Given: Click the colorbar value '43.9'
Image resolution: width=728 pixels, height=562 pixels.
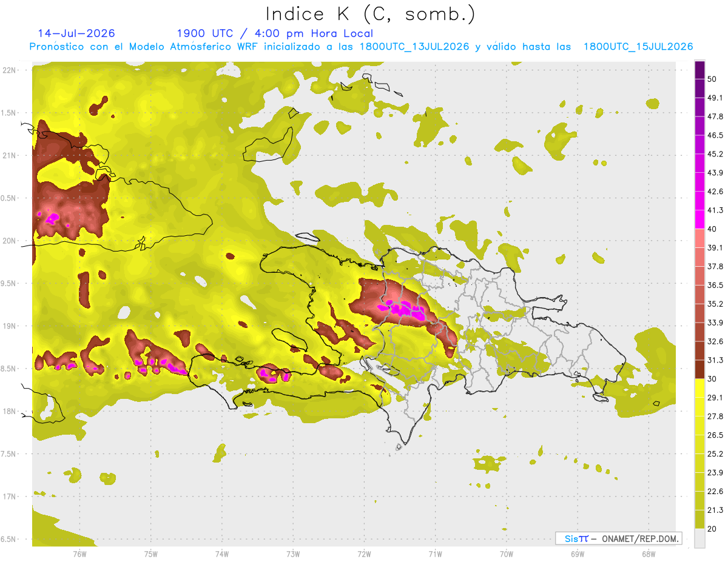Looking at the screenshot, I should click(x=715, y=173).
